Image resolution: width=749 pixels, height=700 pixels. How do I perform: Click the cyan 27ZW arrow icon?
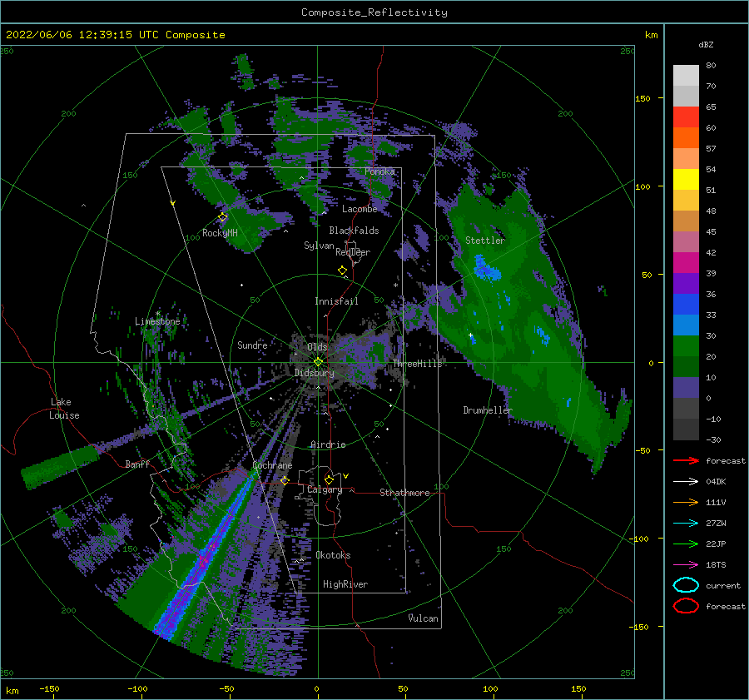pyautogui.click(x=686, y=524)
